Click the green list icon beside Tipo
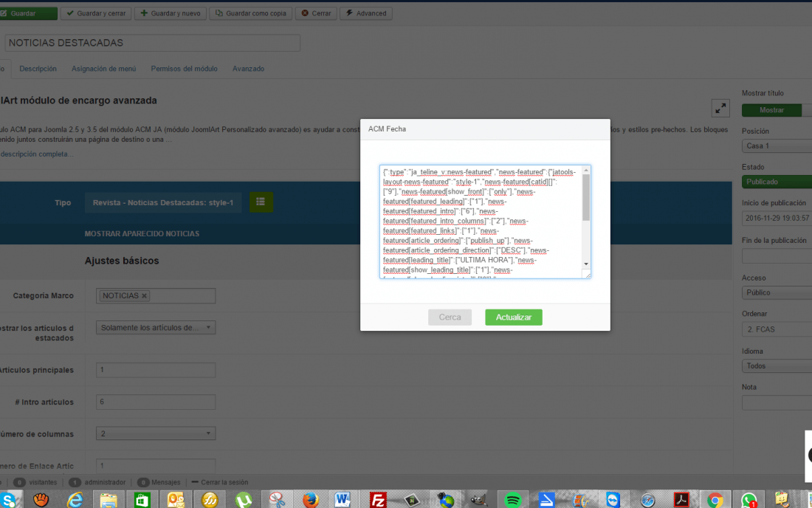This screenshot has width=812, height=508. click(x=261, y=202)
